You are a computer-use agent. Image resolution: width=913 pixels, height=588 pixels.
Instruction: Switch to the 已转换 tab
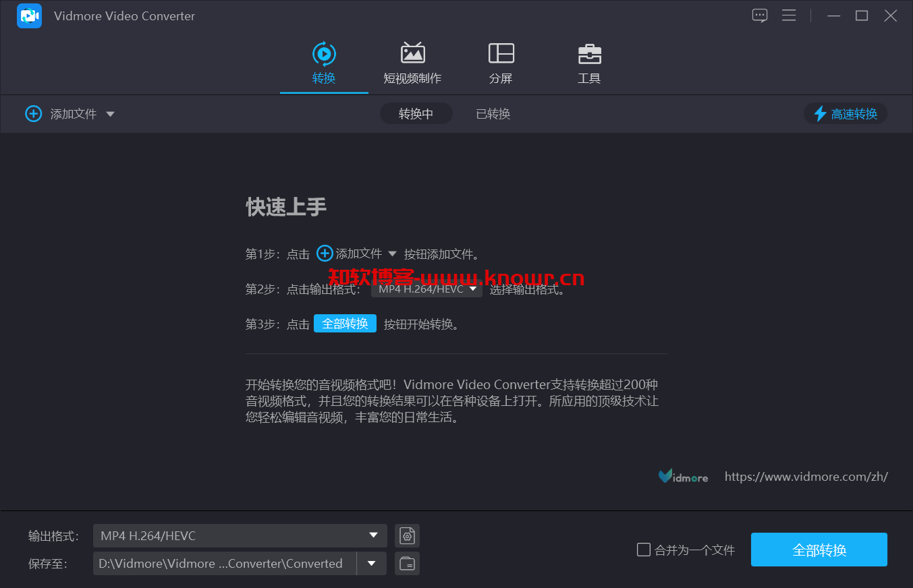coord(493,114)
